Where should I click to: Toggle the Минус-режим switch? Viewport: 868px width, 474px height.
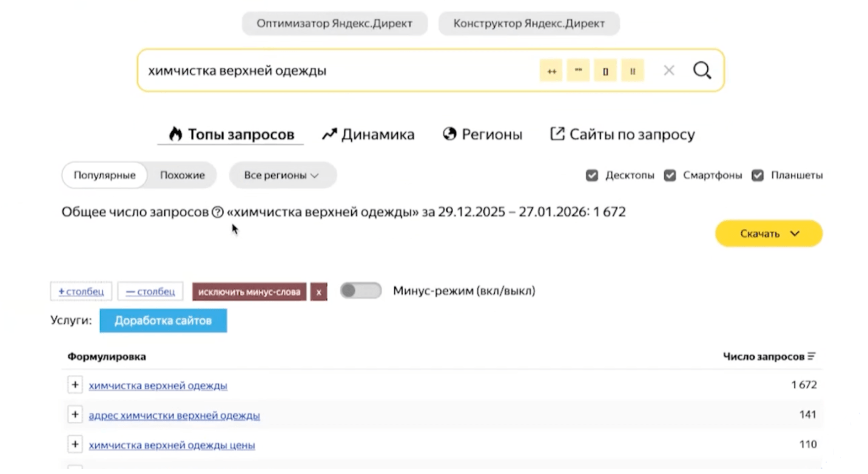click(x=360, y=291)
